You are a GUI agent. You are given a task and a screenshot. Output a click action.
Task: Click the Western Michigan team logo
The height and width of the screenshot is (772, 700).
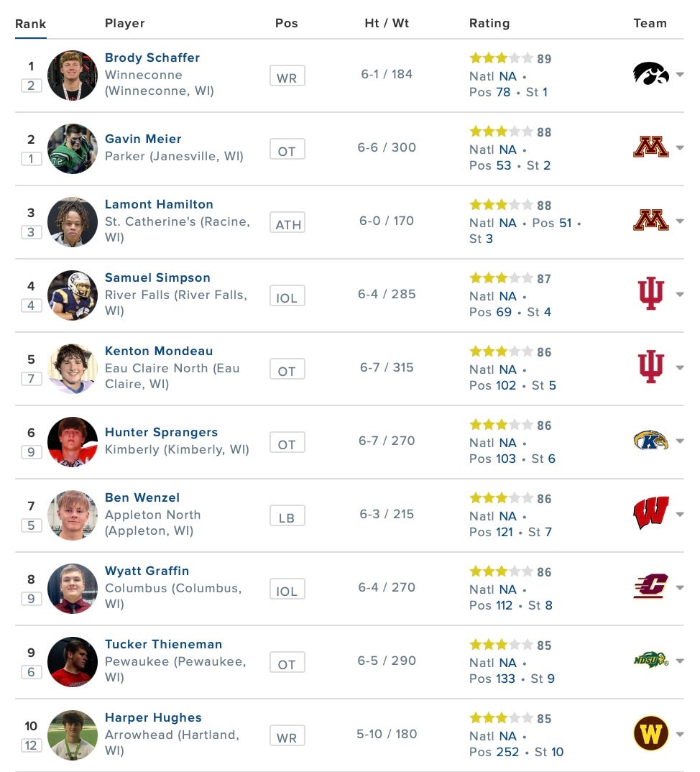click(x=650, y=734)
